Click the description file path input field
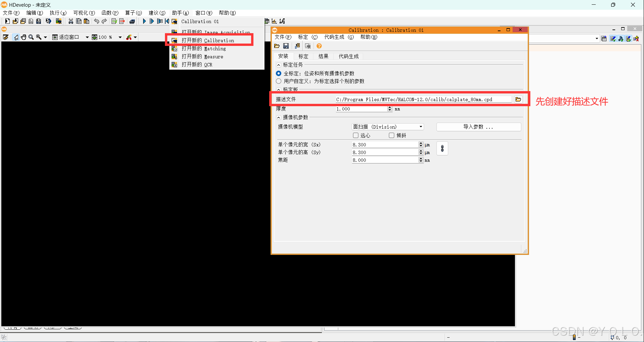The image size is (644, 342). 424,99
